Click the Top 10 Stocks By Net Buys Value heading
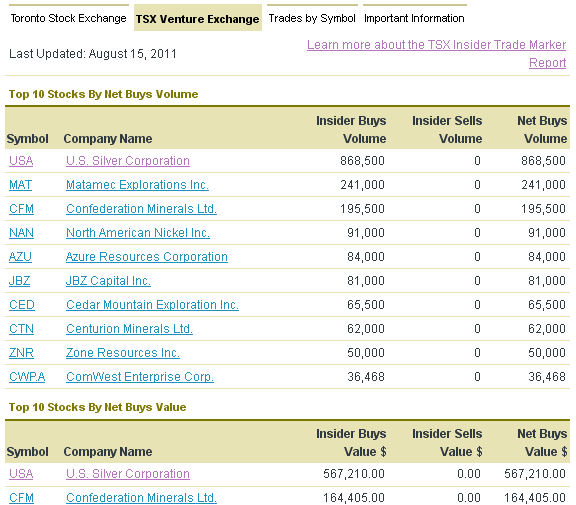The image size is (576, 505). click(97, 407)
